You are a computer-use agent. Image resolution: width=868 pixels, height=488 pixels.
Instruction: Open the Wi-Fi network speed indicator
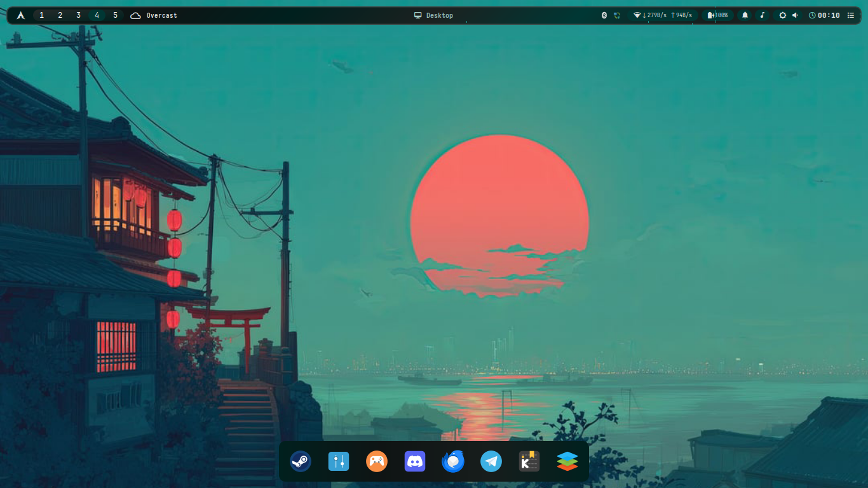coord(663,15)
